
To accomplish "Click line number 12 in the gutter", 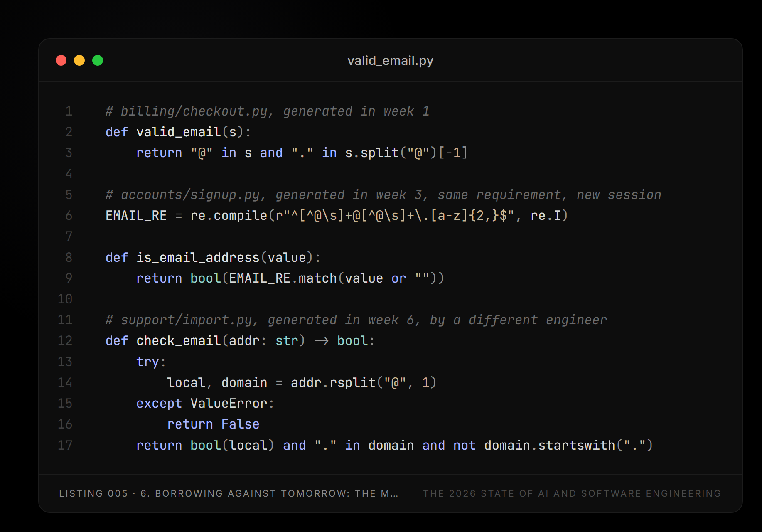I will tap(65, 341).
